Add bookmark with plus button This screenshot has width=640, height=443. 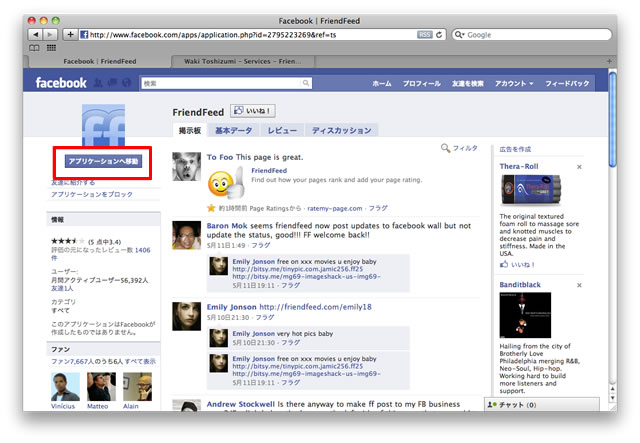click(70, 35)
